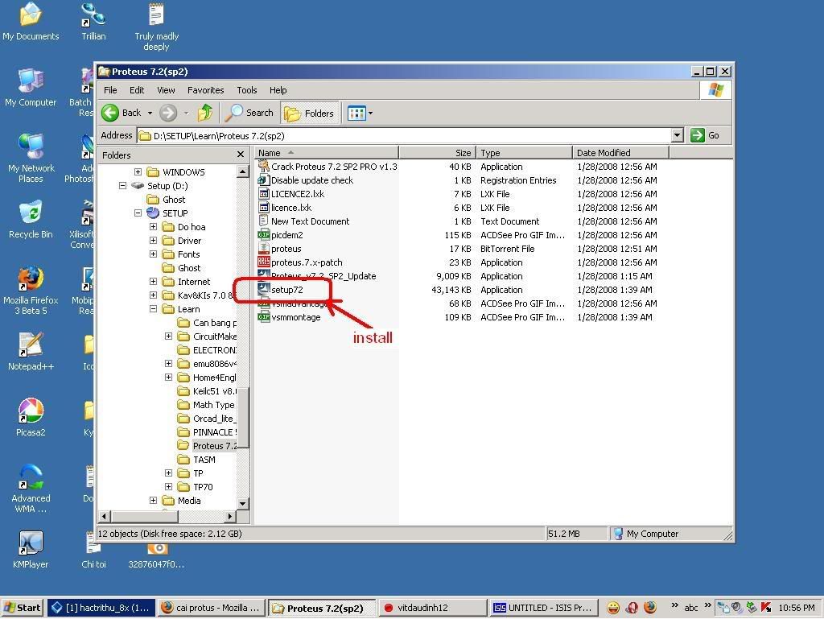Sort files by Date Modified column header
The image size is (824, 644).
[x=620, y=152]
